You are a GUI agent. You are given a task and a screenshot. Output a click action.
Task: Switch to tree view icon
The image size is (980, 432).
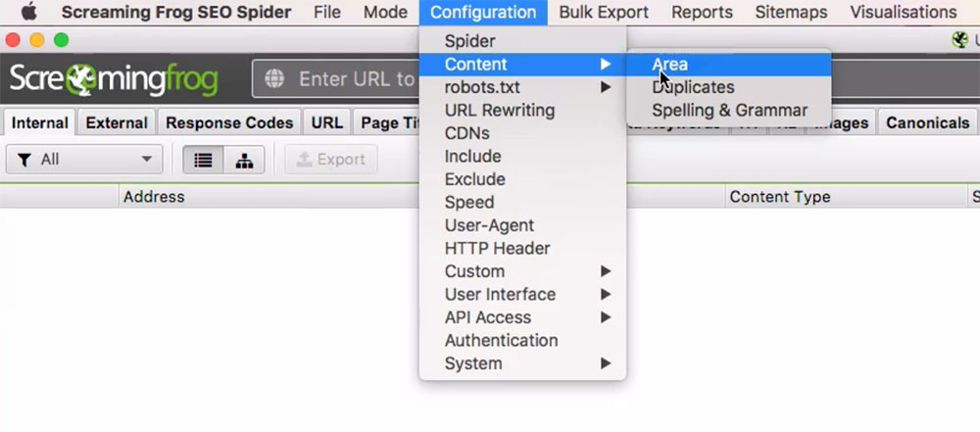[x=244, y=160]
